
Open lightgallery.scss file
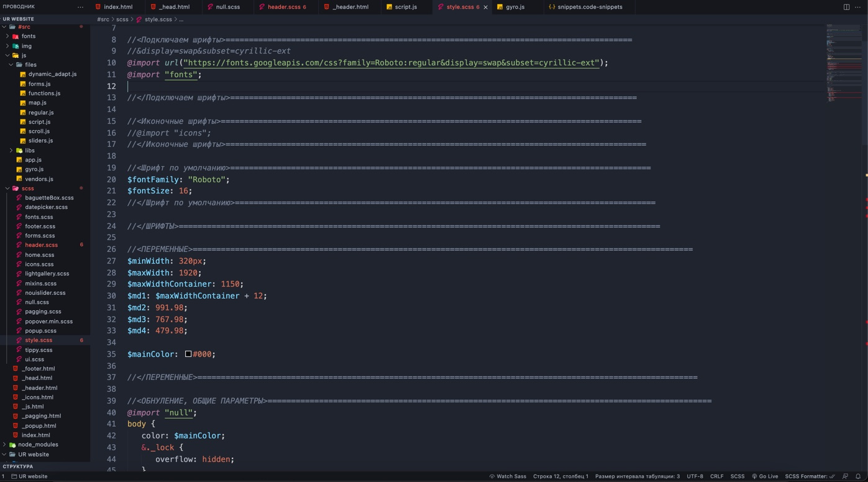click(x=47, y=274)
